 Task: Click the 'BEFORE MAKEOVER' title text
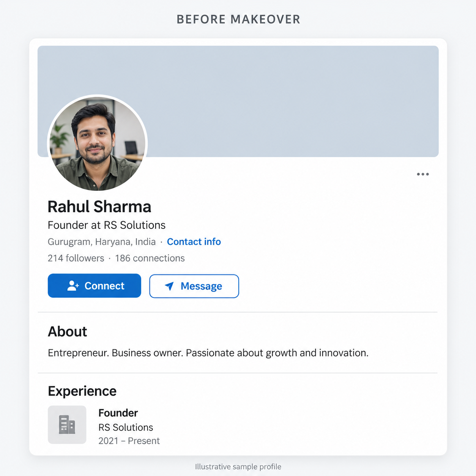(238, 19)
